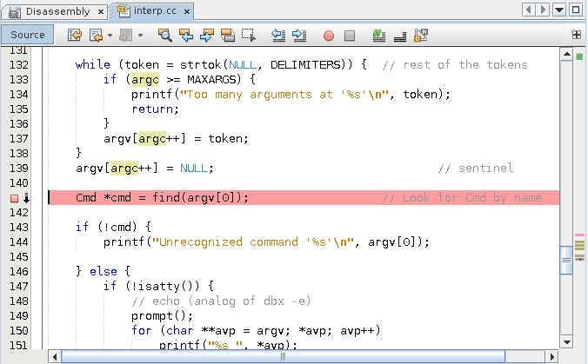The image size is (588, 364).
Task: Click '// echo (analog of dbx -e)' comment
Action: tap(221, 301)
